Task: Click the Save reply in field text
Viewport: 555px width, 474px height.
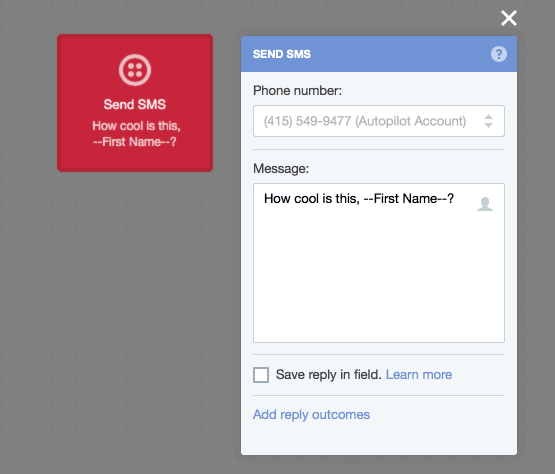Action: (x=328, y=375)
